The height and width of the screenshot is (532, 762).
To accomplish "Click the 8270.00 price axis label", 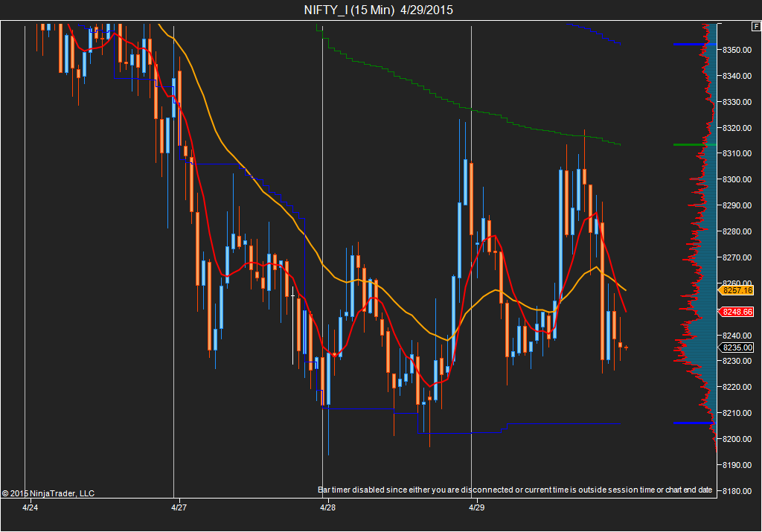I will (737, 257).
